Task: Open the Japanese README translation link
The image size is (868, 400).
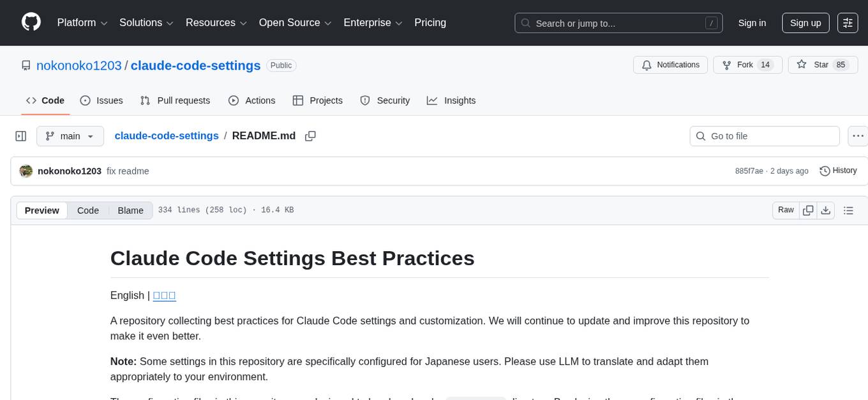Action: (x=164, y=295)
